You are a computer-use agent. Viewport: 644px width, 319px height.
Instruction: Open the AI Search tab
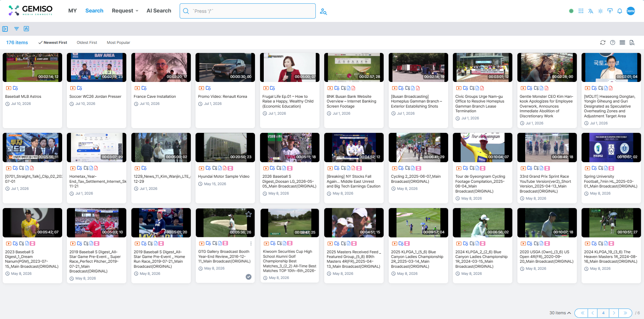point(159,11)
